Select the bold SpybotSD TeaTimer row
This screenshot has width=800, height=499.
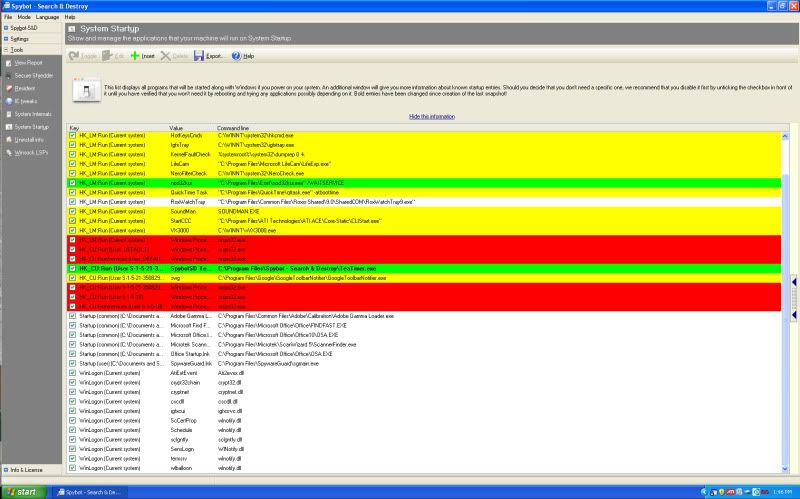click(x=424, y=269)
